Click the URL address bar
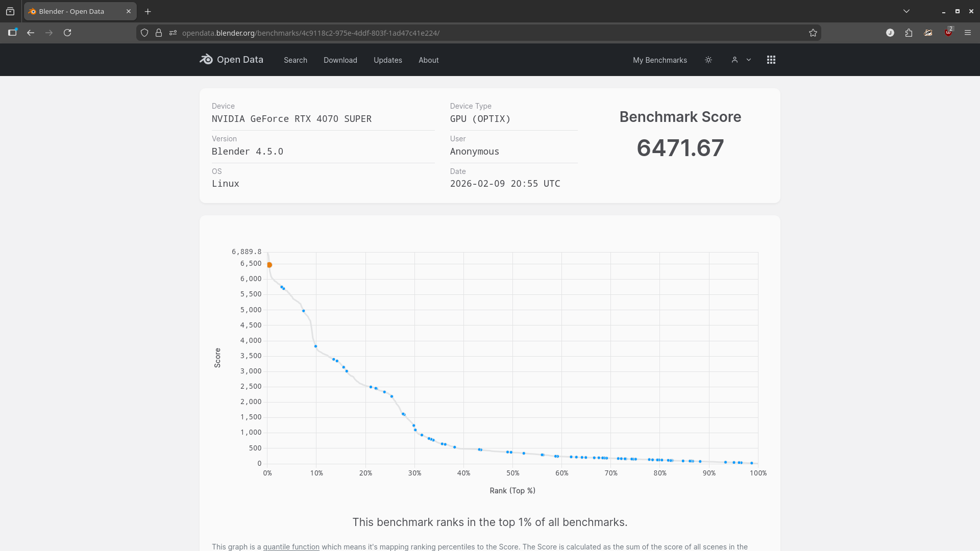This screenshot has height=551, width=980. 459,33
